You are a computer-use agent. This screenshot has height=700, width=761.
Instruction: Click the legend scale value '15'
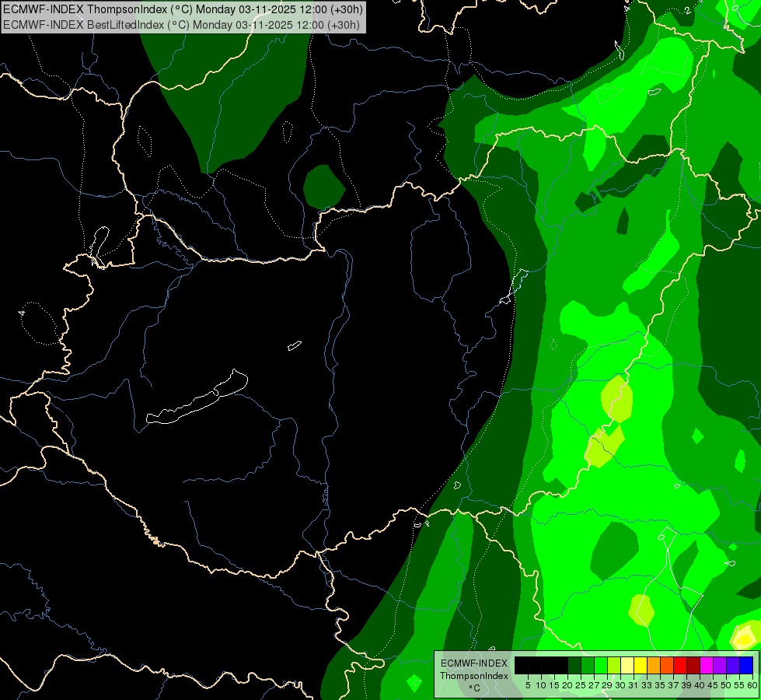point(554,685)
